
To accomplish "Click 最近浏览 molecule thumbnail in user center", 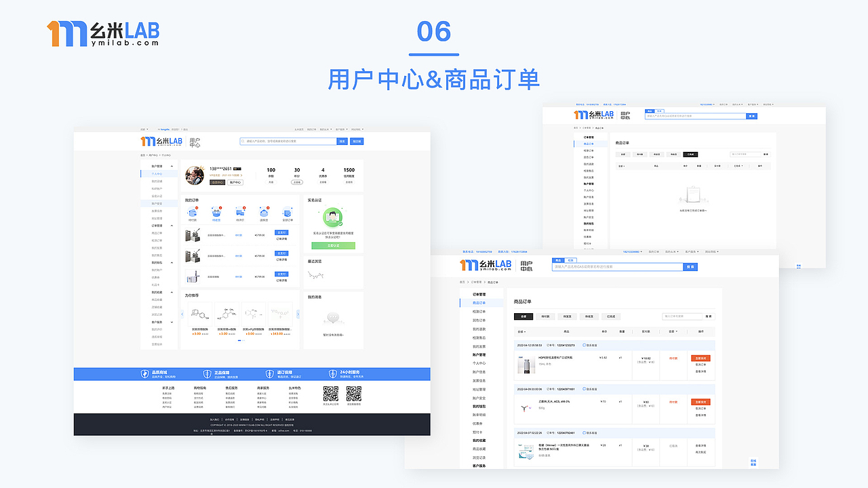I will [x=315, y=276].
